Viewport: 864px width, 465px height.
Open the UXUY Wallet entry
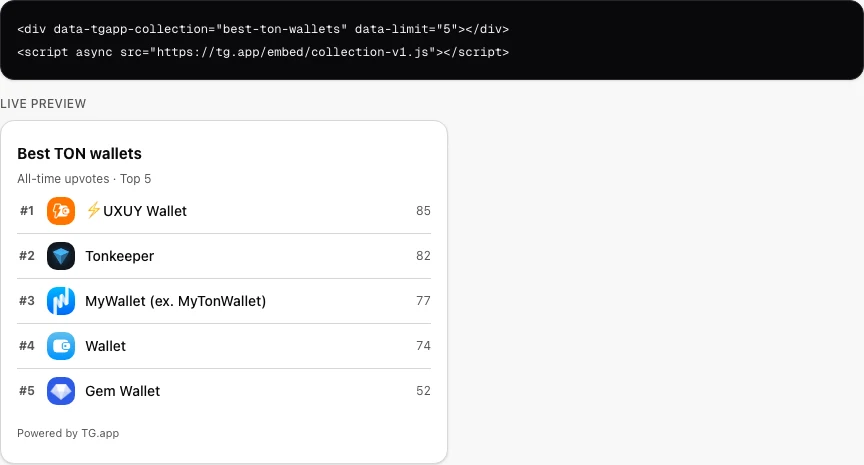(x=224, y=211)
